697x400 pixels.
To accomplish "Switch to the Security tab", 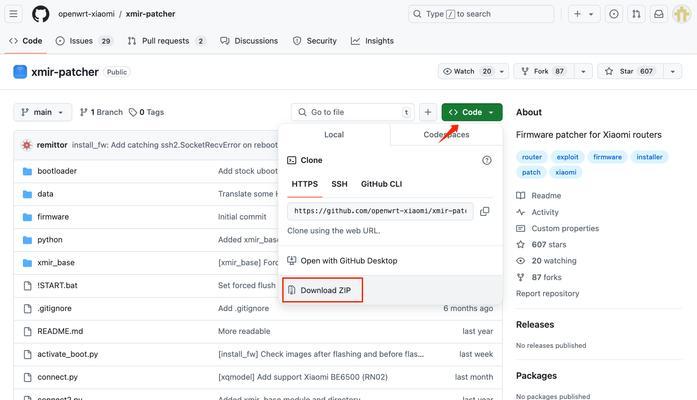I will 315,41.
